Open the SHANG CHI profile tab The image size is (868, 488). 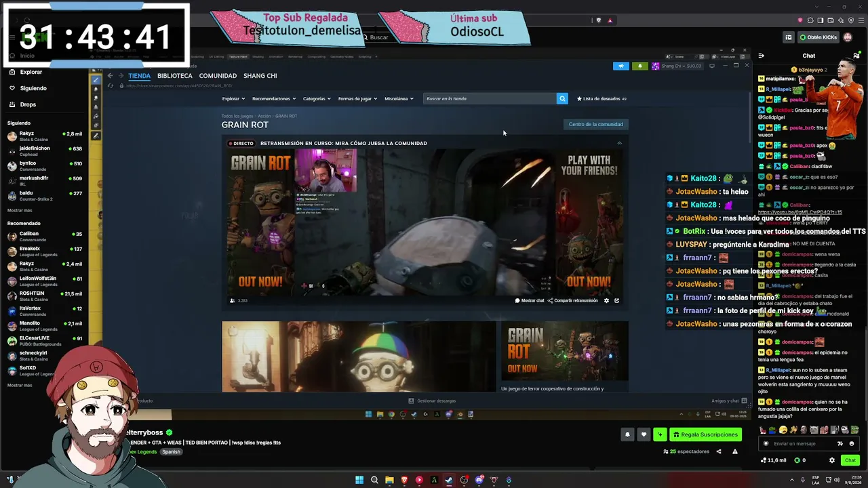260,76
